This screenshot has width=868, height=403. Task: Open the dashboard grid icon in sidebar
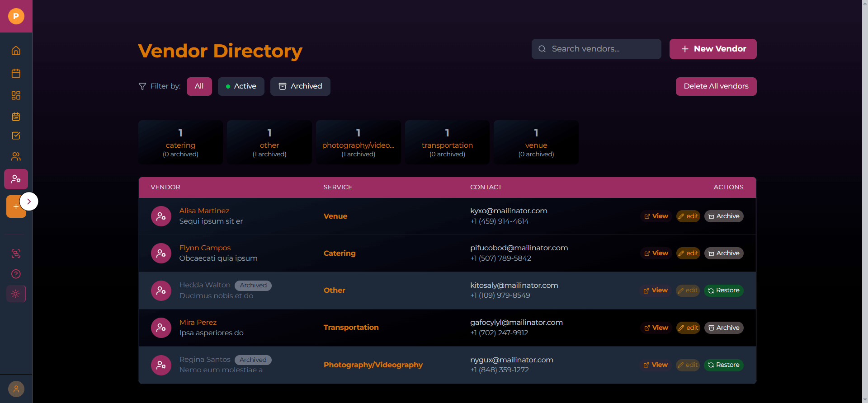pyautogui.click(x=16, y=95)
